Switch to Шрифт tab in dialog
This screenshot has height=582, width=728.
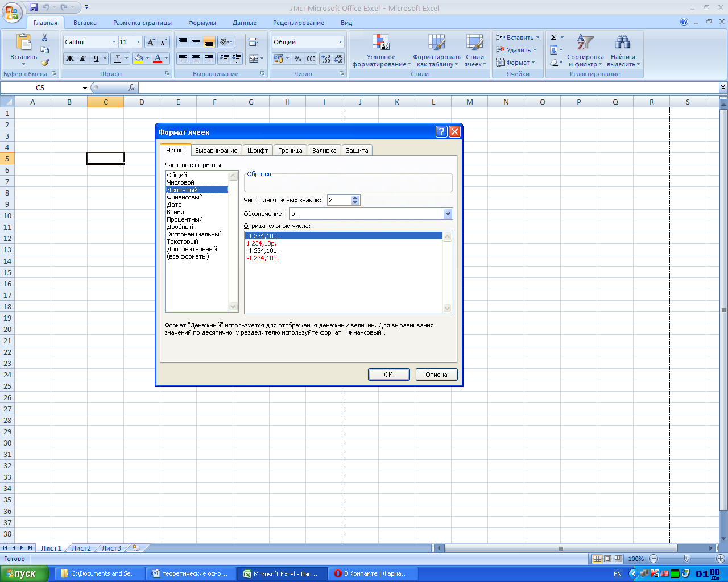[x=258, y=151]
